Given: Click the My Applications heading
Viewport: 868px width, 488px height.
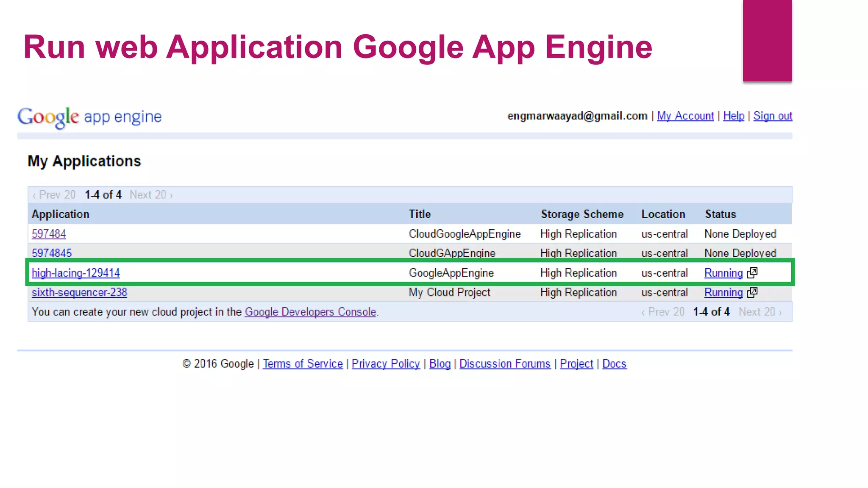Looking at the screenshot, I should [x=84, y=161].
